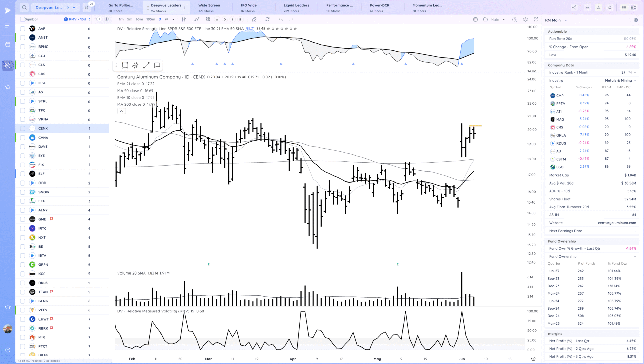Open the chart alerts bell icon
Image resolution: width=644 pixels, height=364 pixels.
[x=610, y=7]
